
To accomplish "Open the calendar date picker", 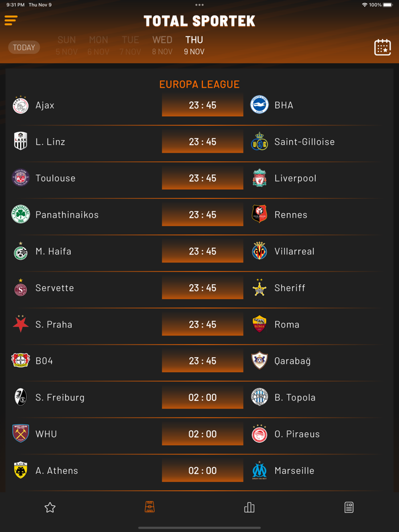I will [x=382, y=47].
